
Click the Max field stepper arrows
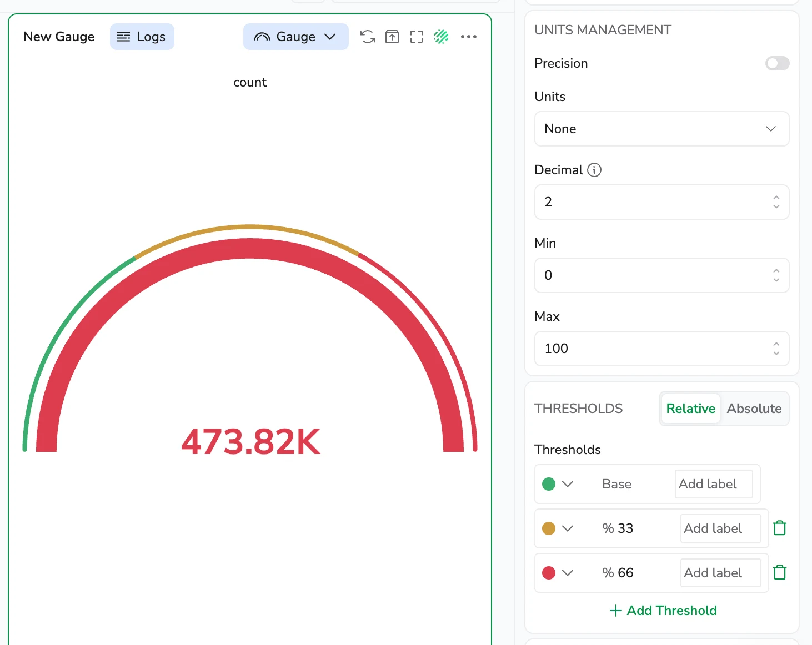click(x=776, y=349)
